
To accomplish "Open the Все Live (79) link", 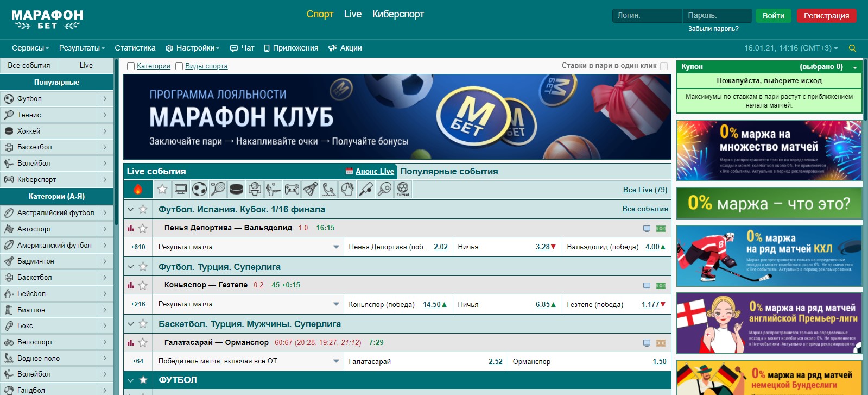I will point(645,190).
